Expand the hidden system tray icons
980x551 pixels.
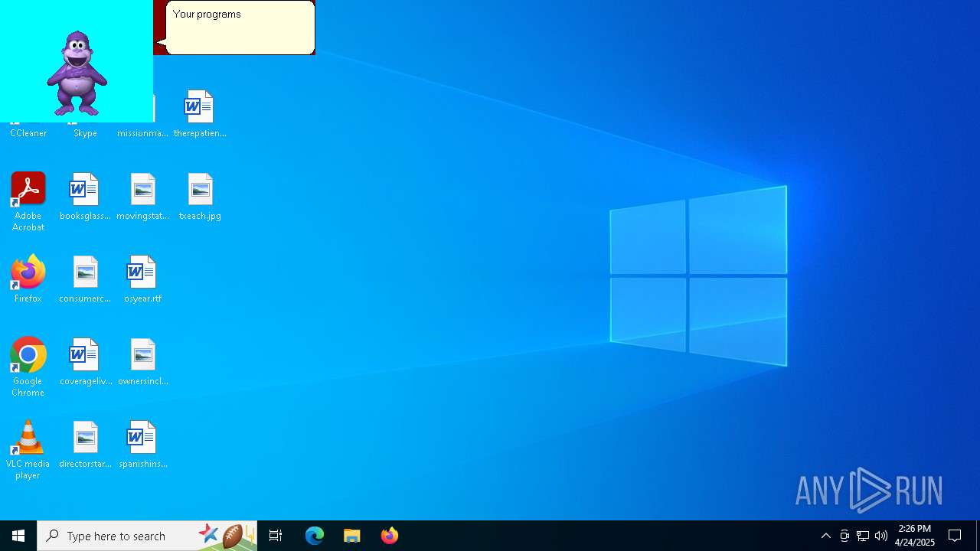tap(826, 536)
